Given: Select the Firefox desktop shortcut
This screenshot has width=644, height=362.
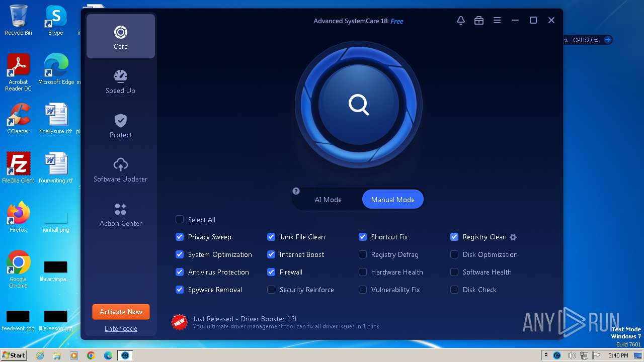Looking at the screenshot, I should tap(18, 217).
